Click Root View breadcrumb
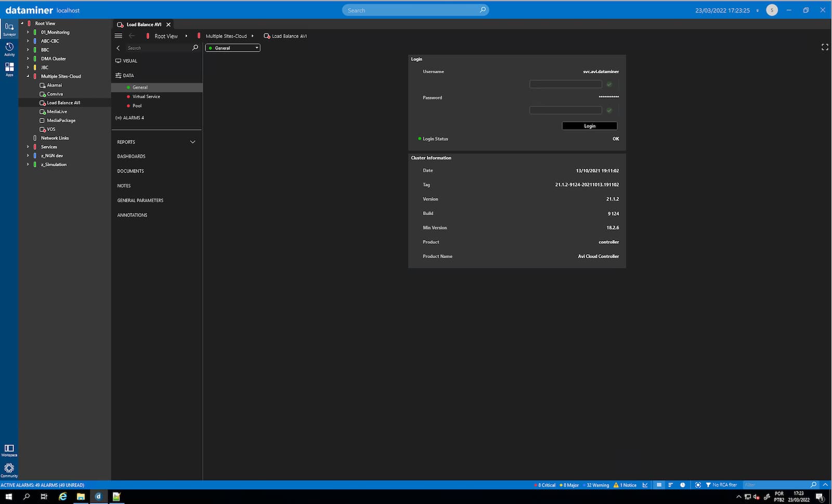This screenshot has height=504, width=832. pos(166,36)
